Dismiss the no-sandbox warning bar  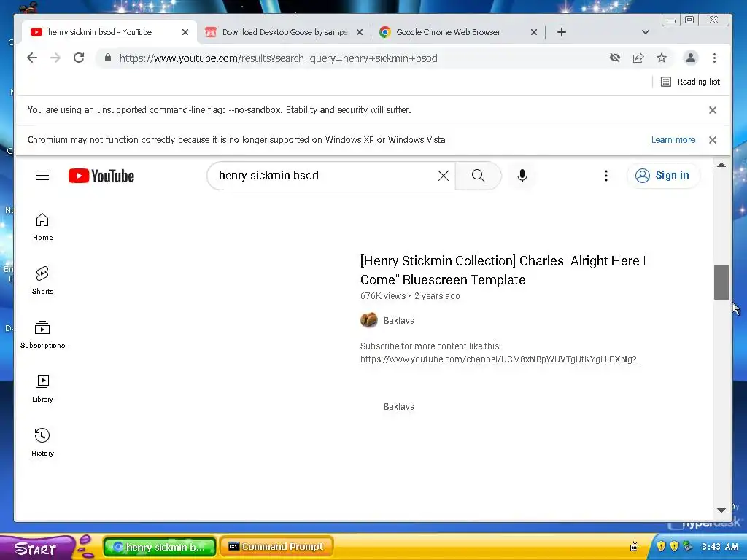click(713, 110)
